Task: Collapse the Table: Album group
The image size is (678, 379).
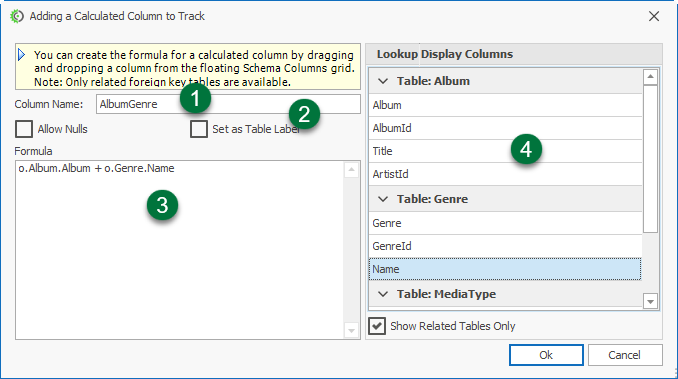Action: tap(383, 81)
